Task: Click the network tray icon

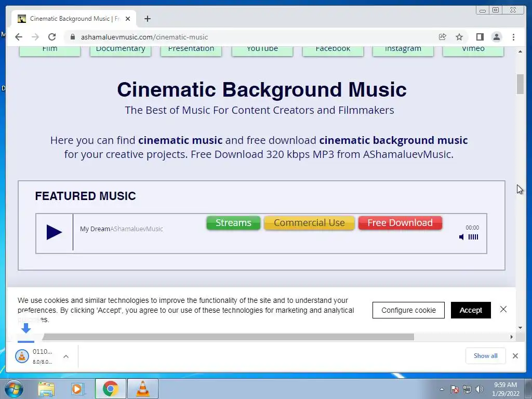Action: click(467, 389)
